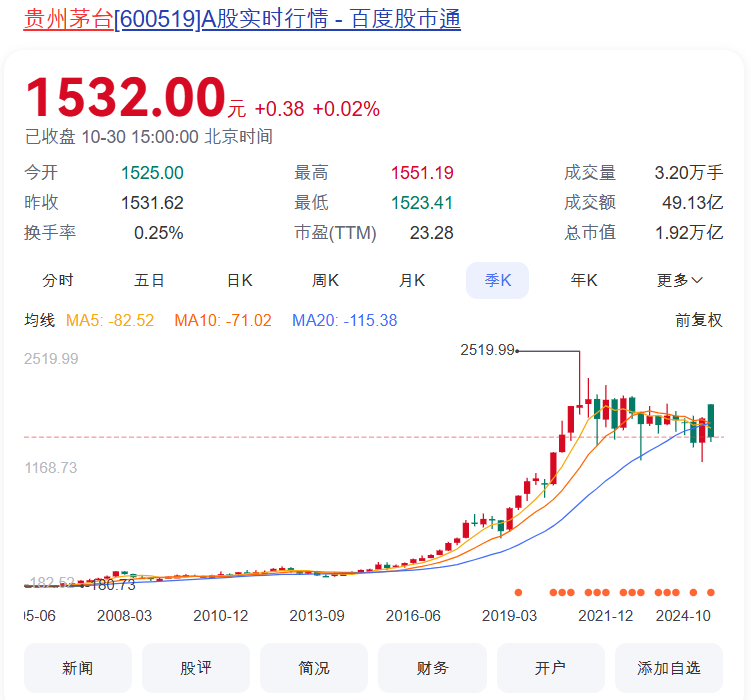
Task: Click the 成交额 49.13亿 value
Action: click(x=693, y=203)
